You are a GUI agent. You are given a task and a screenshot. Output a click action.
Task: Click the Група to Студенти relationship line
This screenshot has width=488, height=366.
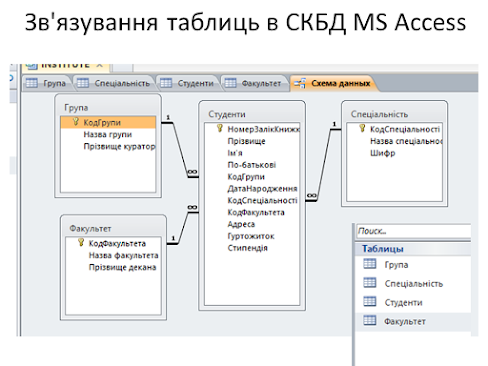click(180, 150)
